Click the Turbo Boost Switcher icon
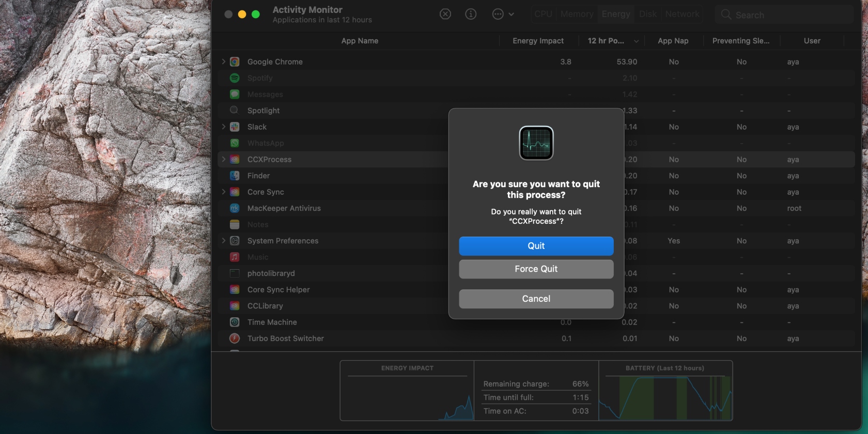Image resolution: width=868 pixels, height=434 pixels. point(235,338)
